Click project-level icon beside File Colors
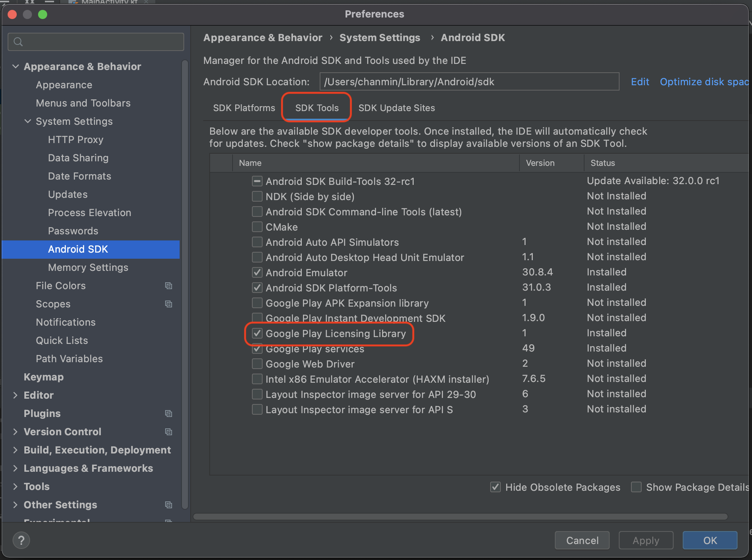Screen dimensions: 752x560 [x=168, y=286]
